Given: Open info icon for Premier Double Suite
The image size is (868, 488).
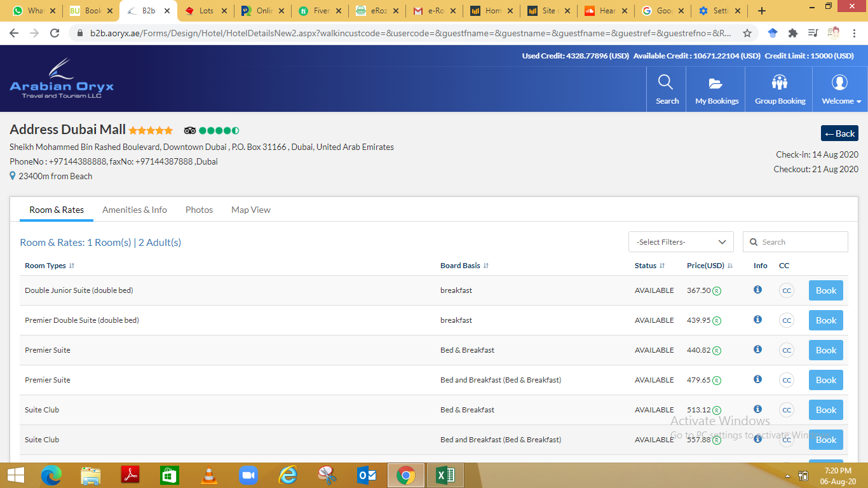Looking at the screenshot, I should [x=757, y=320].
